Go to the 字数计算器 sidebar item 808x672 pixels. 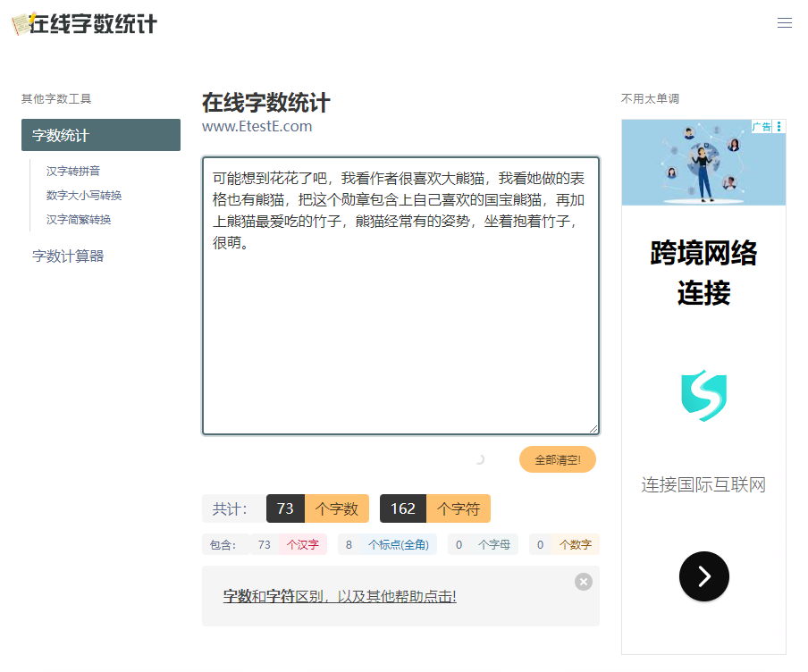pos(68,256)
